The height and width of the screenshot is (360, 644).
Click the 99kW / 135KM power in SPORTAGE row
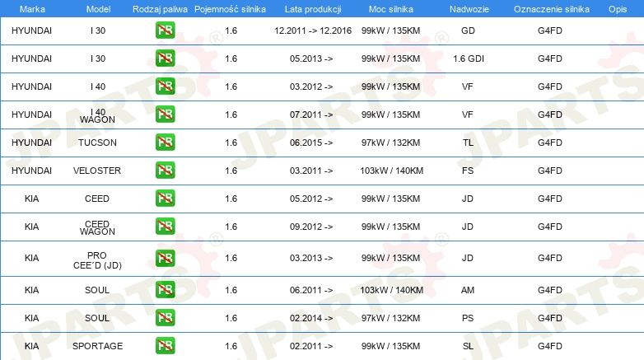[x=390, y=346]
